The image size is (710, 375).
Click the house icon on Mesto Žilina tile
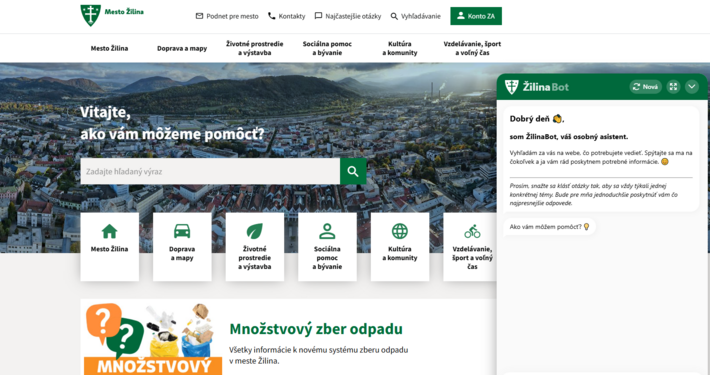110,231
